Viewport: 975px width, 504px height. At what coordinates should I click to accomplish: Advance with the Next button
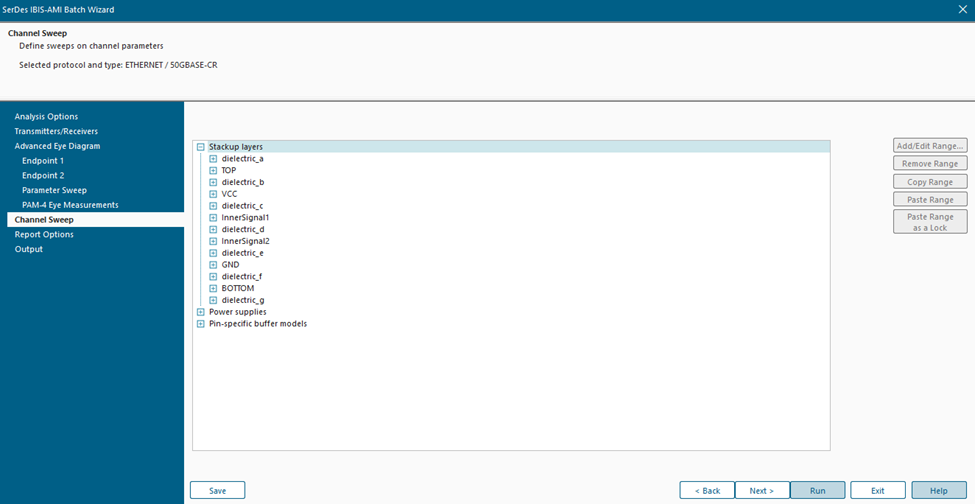tap(762, 490)
